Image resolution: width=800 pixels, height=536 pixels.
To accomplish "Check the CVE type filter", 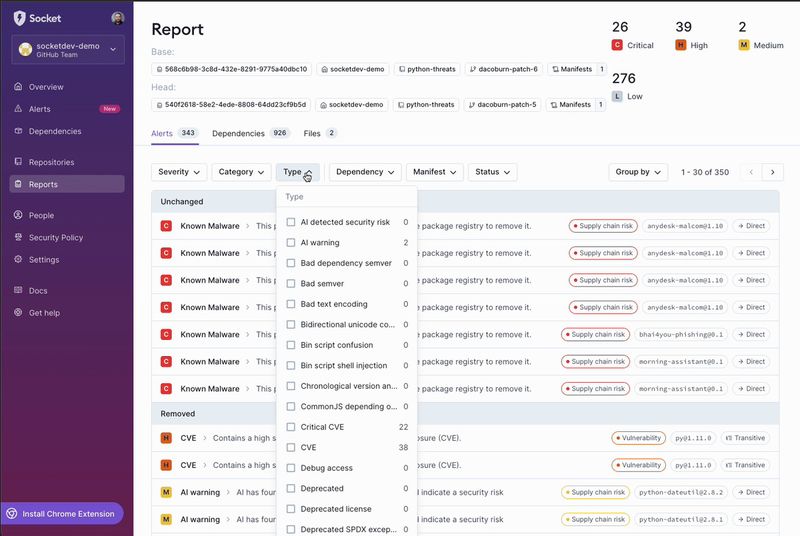I will coord(291,447).
